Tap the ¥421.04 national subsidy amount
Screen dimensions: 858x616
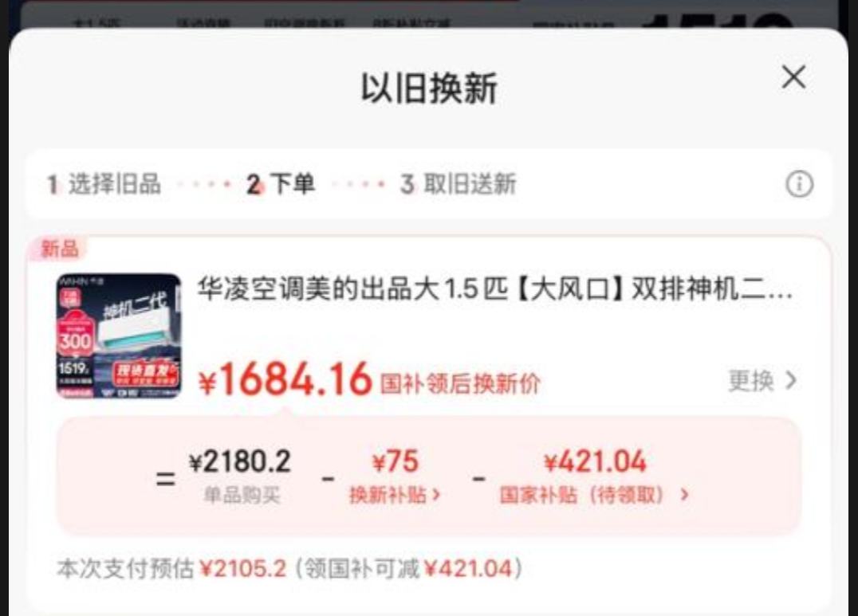595,461
